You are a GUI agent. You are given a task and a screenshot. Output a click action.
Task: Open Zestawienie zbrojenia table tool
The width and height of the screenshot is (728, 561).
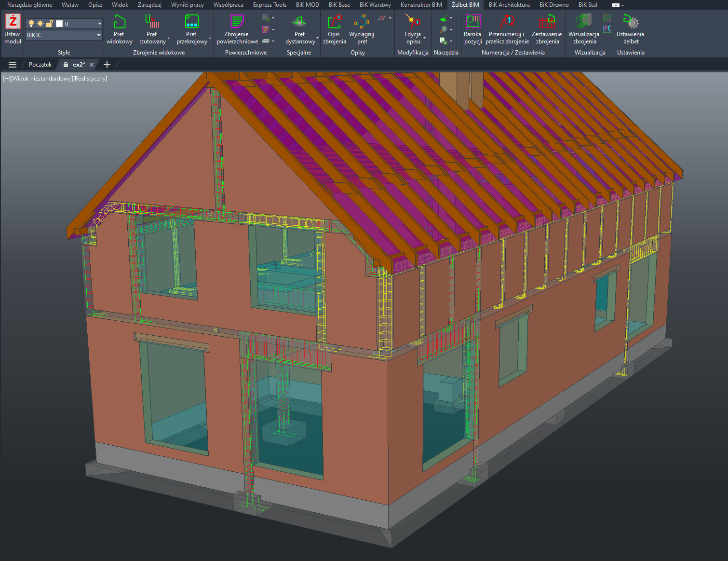(x=547, y=29)
